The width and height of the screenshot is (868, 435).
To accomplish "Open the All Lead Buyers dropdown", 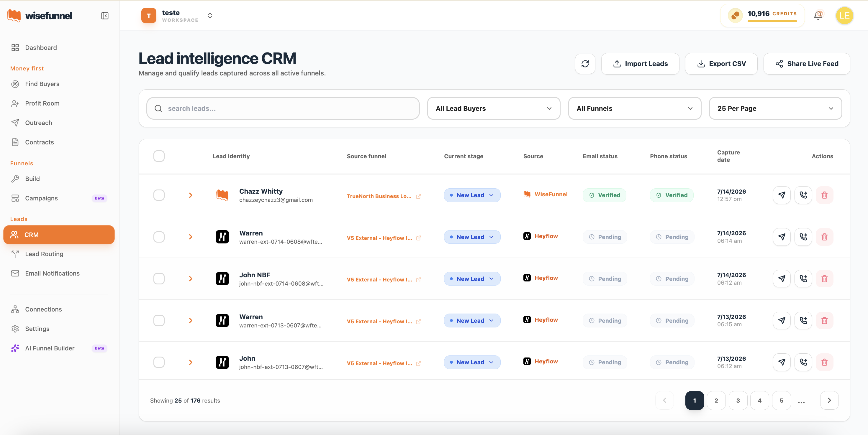I will pyautogui.click(x=494, y=108).
